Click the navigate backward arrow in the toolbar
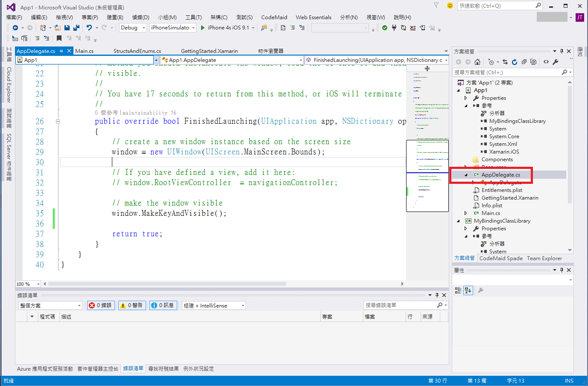588x386 pixels. click(15, 28)
